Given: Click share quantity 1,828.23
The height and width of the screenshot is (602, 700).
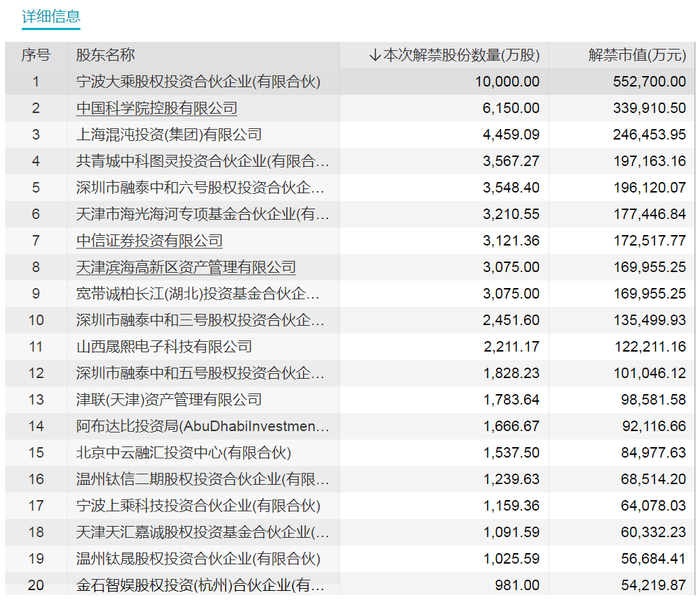Looking at the screenshot, I should tap(511, 373).
